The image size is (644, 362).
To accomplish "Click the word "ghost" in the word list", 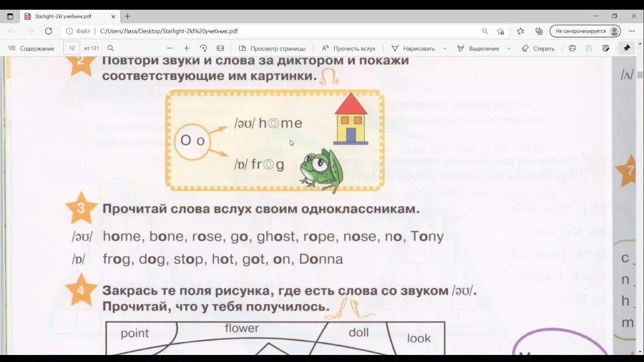I will pos(276,236).
